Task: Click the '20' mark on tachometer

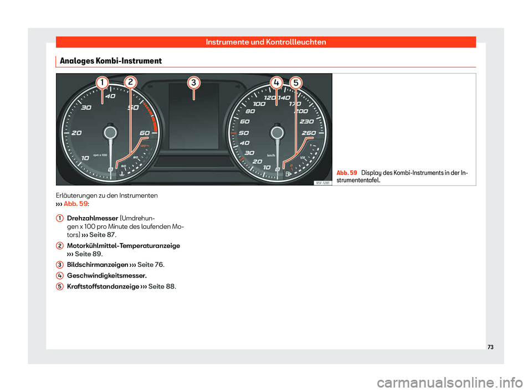Action: click(76, 133)
